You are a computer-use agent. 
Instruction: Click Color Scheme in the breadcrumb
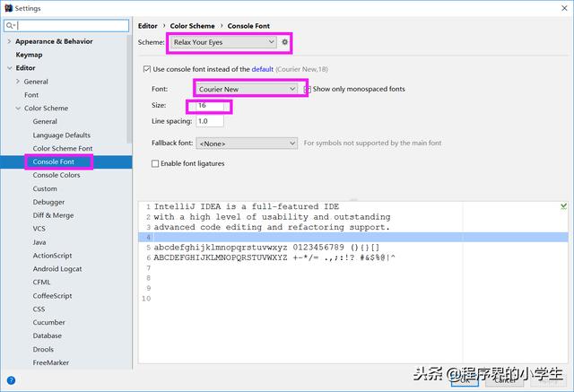pos(192,26)
